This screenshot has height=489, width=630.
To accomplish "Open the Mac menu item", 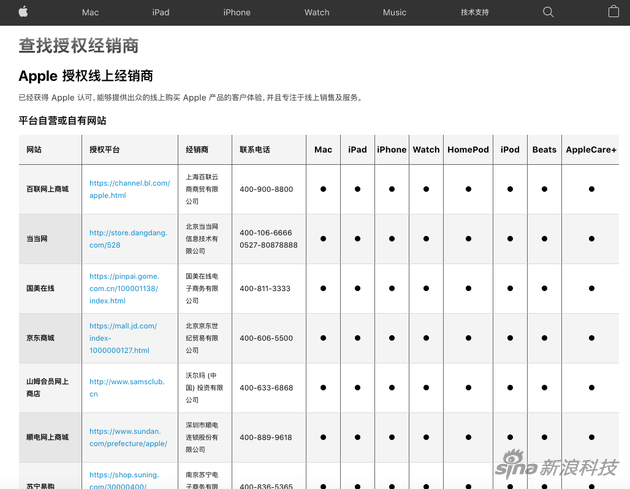I will pyautogui.click(x=90, y=13).
